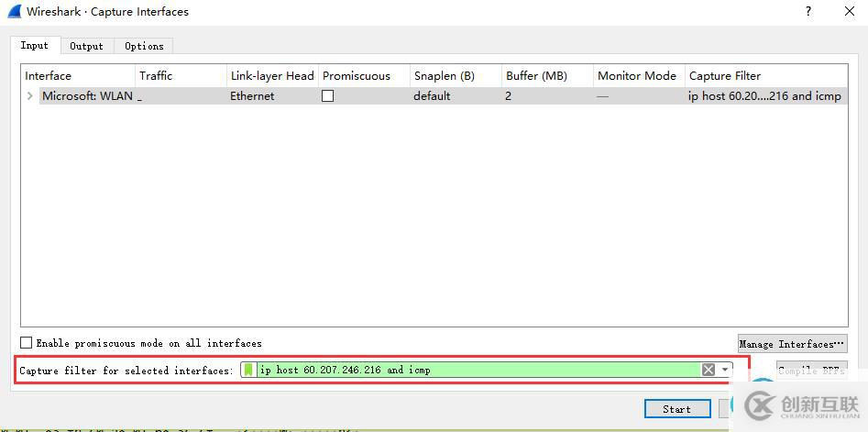Click the Snaplen (B) column header
868x432 pixels.
coord(456,76)
